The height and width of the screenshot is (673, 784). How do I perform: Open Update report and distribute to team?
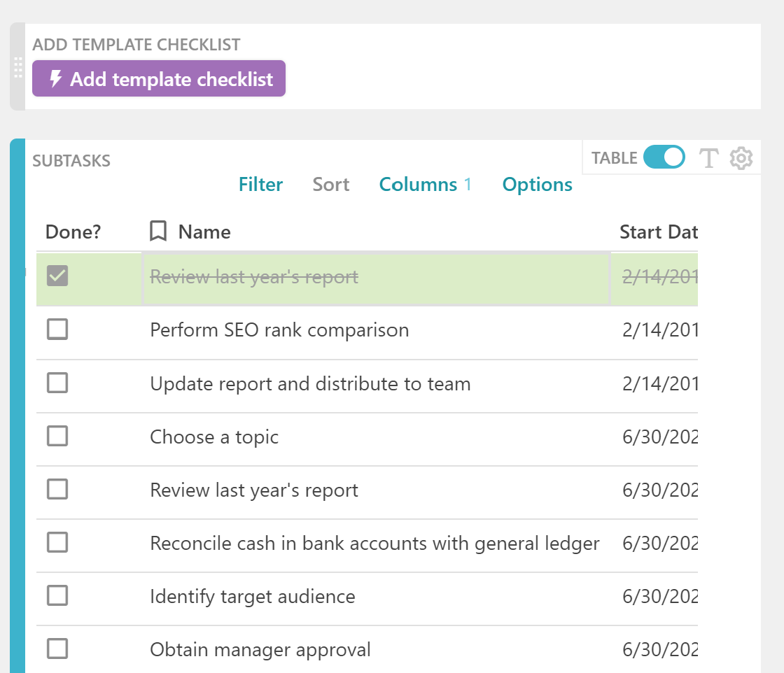coord(310,383)
